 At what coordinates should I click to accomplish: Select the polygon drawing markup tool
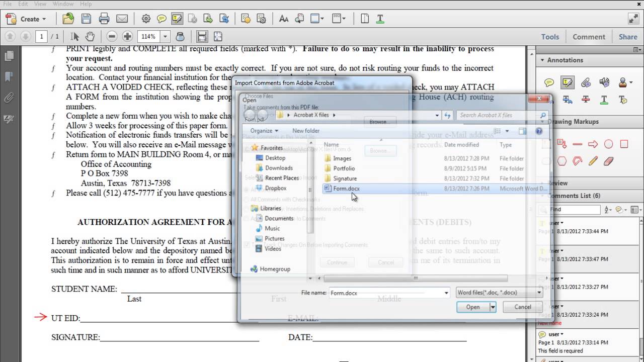coord(561,161)
